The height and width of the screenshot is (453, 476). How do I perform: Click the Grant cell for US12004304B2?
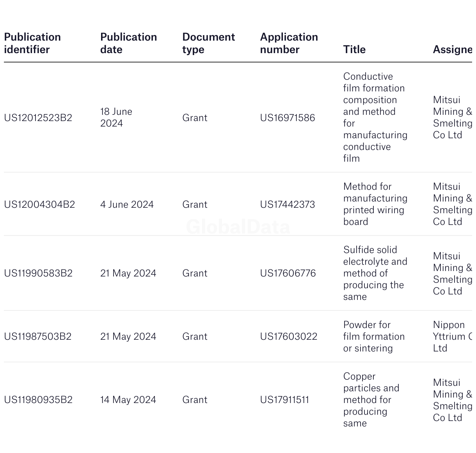coord(195,205)
